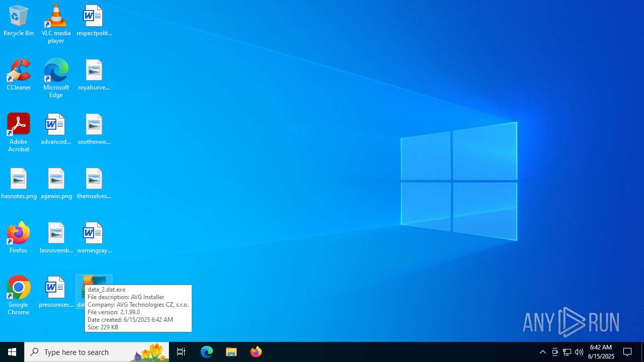Select the hasnotes.png file icon
Screen dimensions: 644x362
[19, 184]
